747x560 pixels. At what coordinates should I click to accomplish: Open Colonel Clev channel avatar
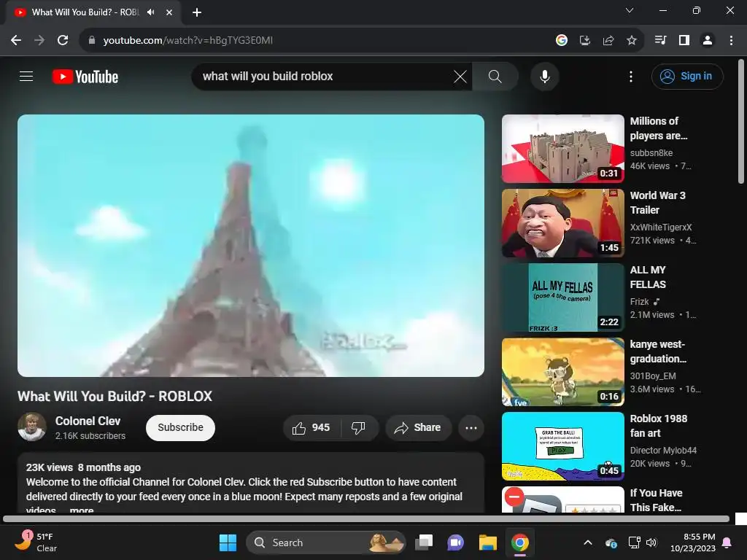(32, 427)
